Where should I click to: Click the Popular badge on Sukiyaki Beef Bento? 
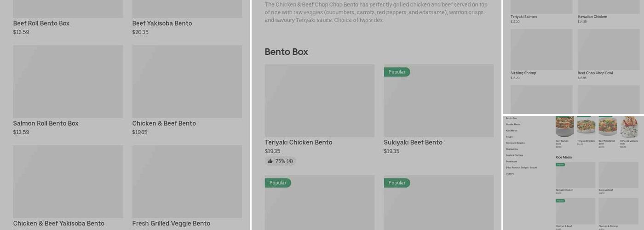click(x=397, y=72)
